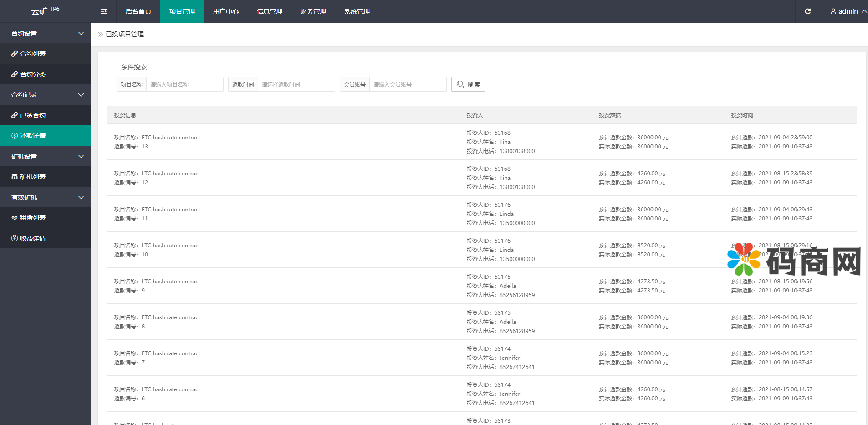Open 合约分类 sidebar item icon

[x=15, y=74]
